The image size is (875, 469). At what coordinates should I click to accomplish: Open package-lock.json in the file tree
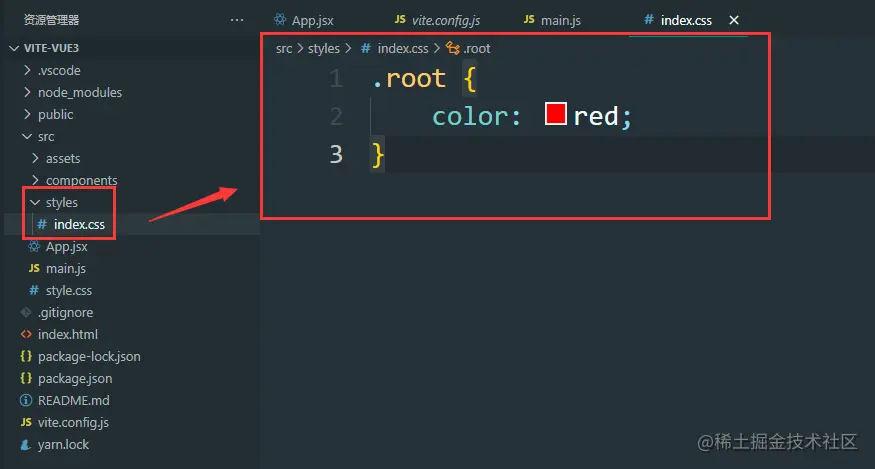pyautogui.click(x=89, y=356)
